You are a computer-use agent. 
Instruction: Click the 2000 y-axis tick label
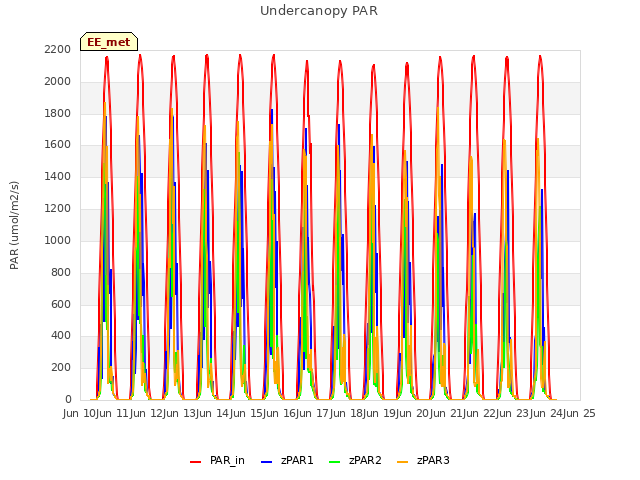pyautogui.click(x=58, y=82)
